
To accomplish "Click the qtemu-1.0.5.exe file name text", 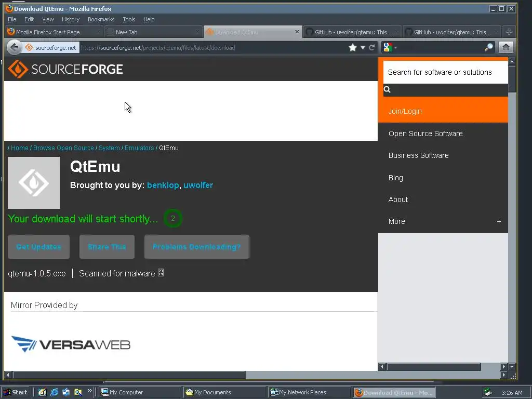I will [37, 273].
